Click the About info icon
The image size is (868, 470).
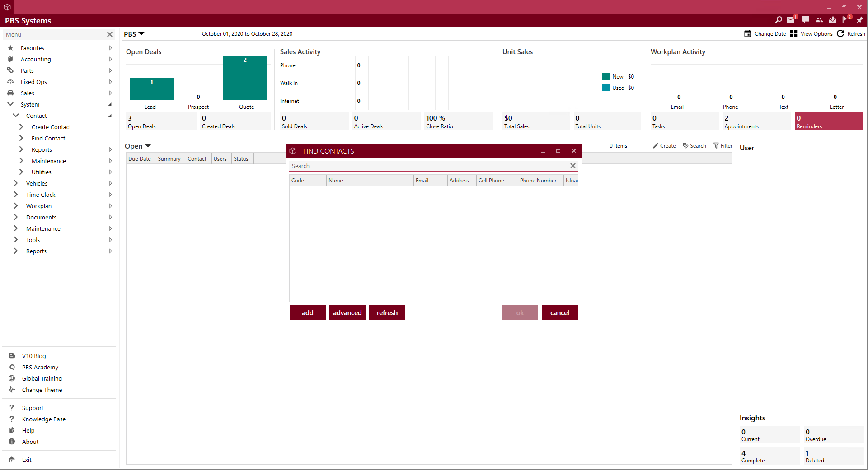point(12,442)
